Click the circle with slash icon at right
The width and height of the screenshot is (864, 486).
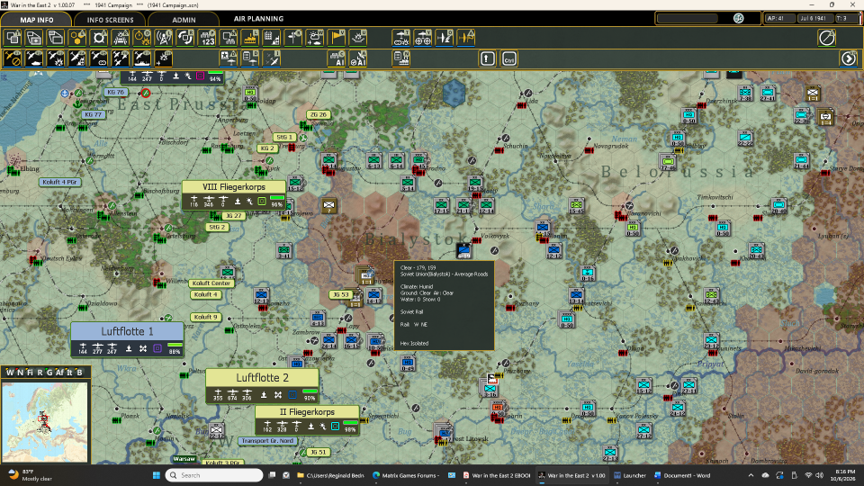click(827, 37)
